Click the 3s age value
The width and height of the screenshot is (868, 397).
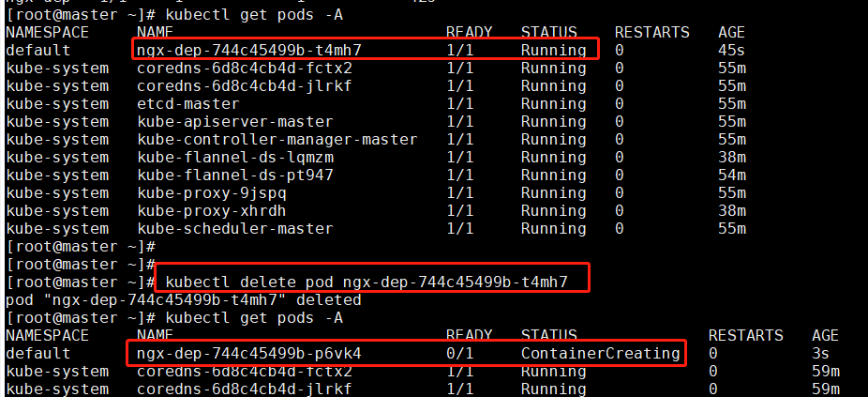pos(821,354)
